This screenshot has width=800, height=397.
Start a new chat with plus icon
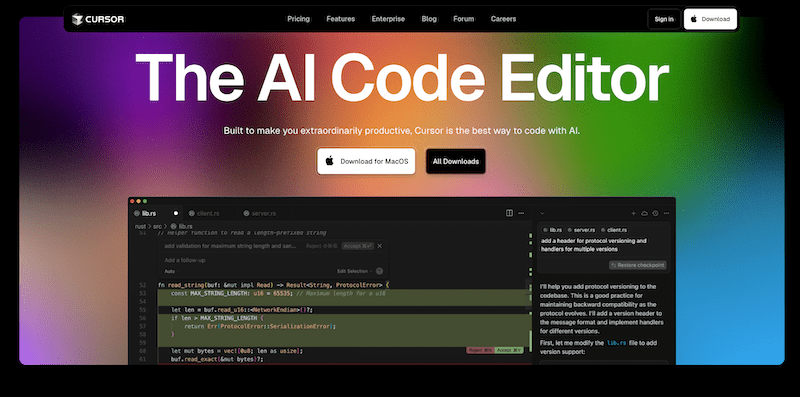(x=634, y=213)
